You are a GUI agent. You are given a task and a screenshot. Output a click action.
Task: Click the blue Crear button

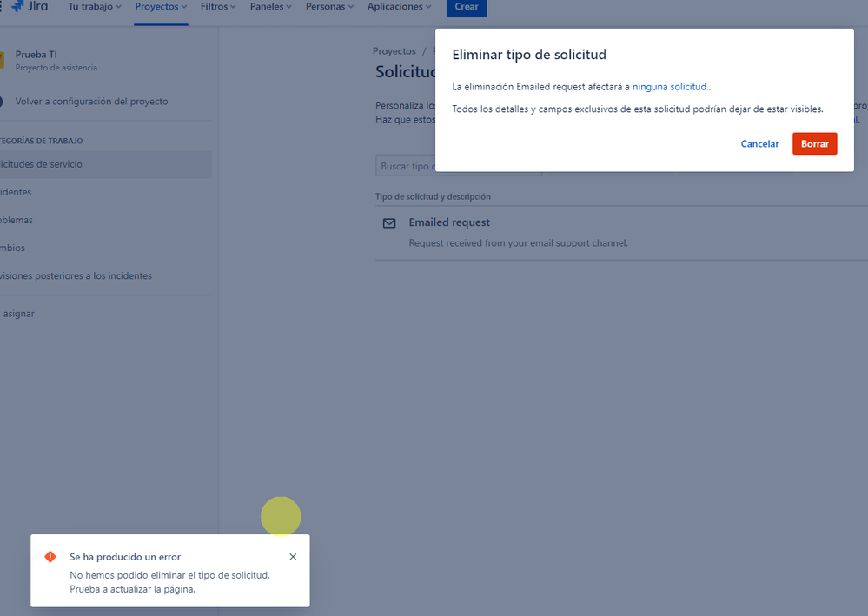pyautogui.click(x=467, y=7)
